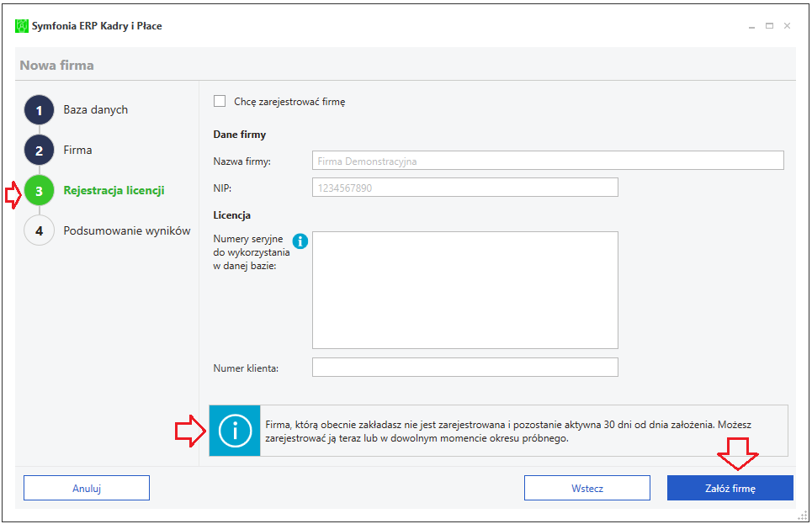Click the blue info icon beside Numery seryjne
812x524 pixels.
[300, 241]
